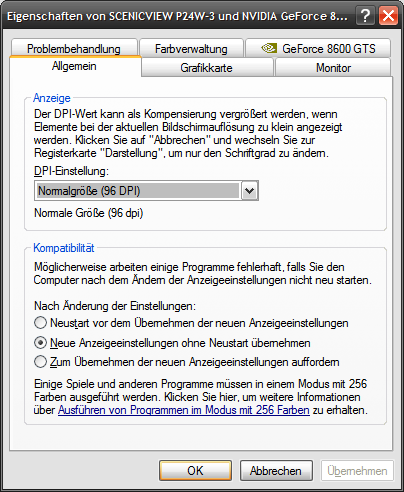Confirm with the OK button
The width and height of the screenshot is (404, 492).
pyautogui.click(x=195, y=471)
